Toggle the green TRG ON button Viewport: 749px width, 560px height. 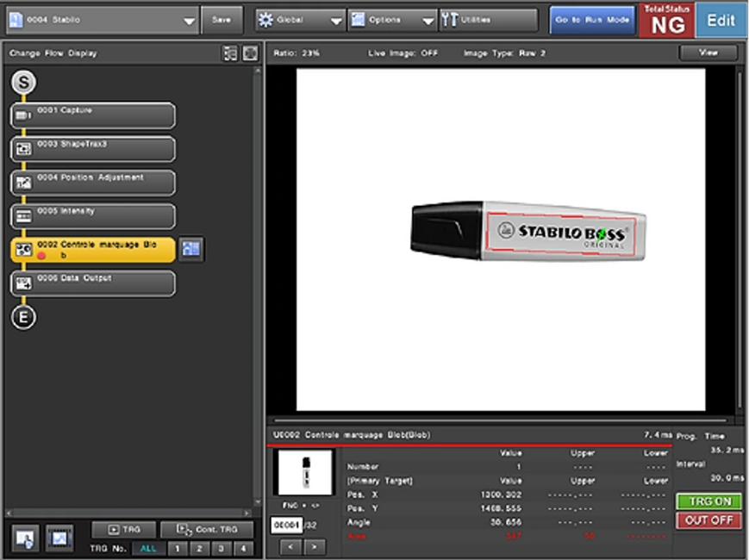(709, 501)
